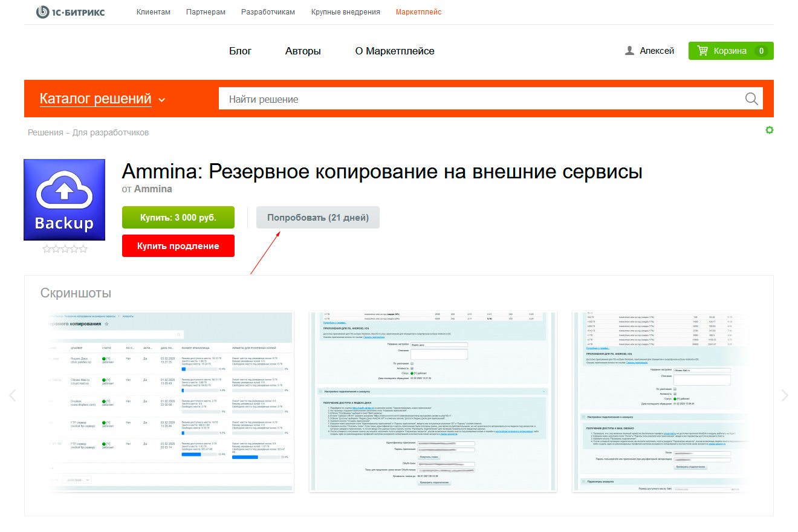This screenshot has height=532, width=798.
Task: Click the shopping cart icon
Action: pyautogui.click(x=702, y=51)
